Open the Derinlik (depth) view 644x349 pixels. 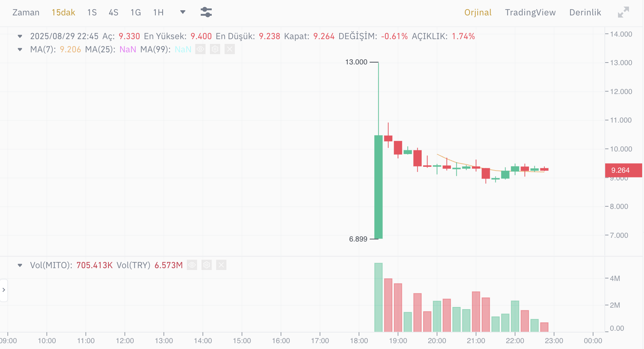(585, 12)
